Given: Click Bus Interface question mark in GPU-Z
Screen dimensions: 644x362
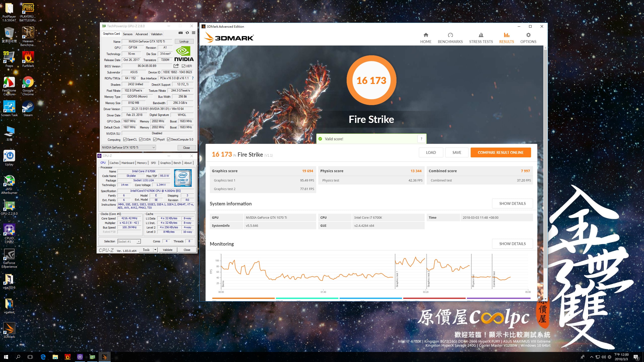Looking at the screenshot, I should click(x=193, y=78).
